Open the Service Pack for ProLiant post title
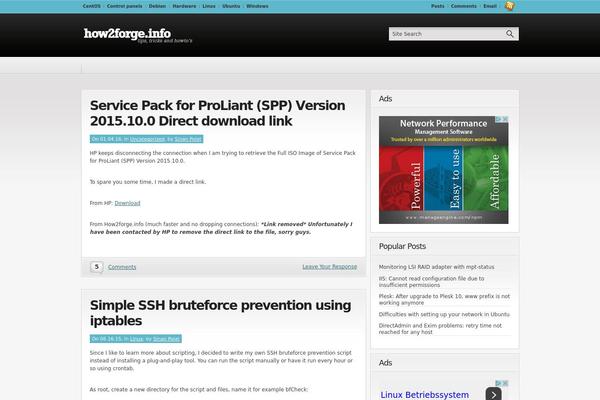Image resolution: width=600 pixels, height=400 pixels. (217, 113)
